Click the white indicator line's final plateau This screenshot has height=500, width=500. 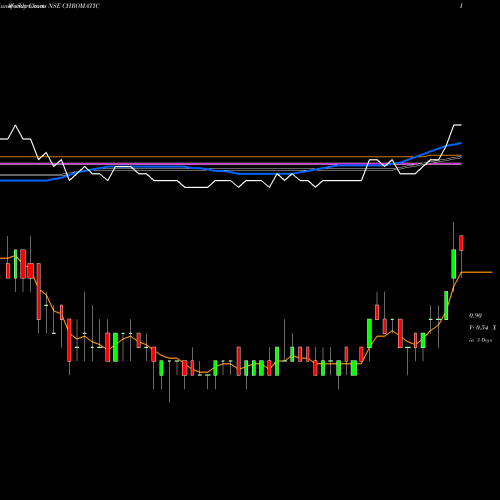[x=458, y=125]
